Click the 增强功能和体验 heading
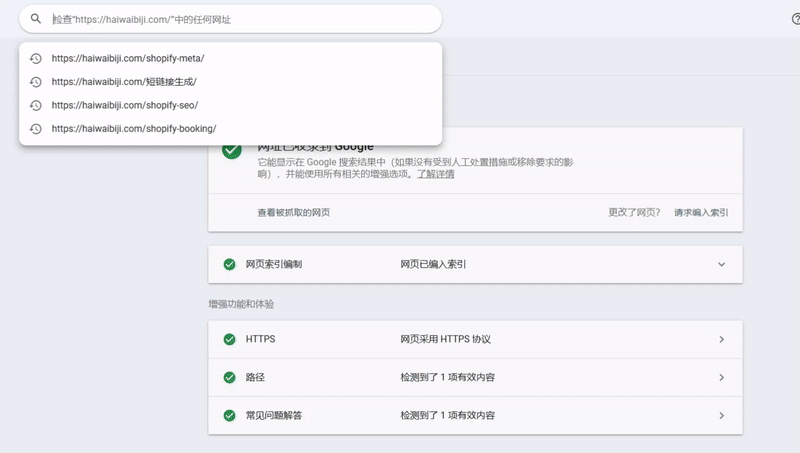This screenshot has width=800, height=453. [x=241, y=304]
